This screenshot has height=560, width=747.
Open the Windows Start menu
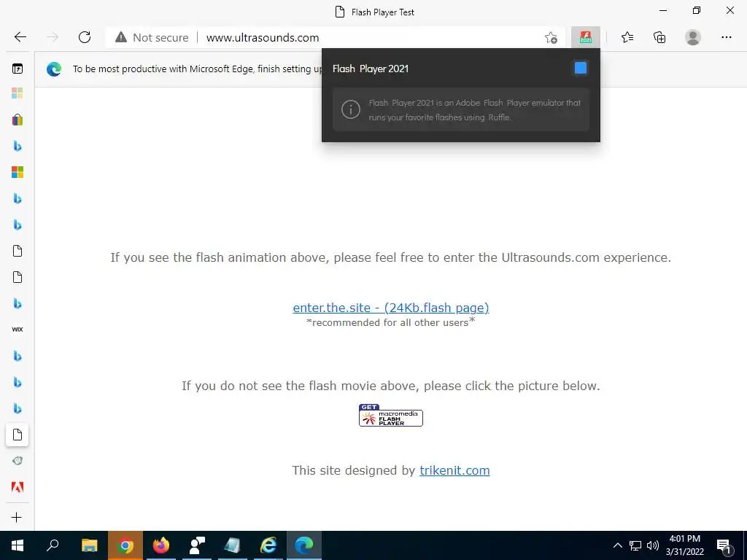[x=18, y=545]
